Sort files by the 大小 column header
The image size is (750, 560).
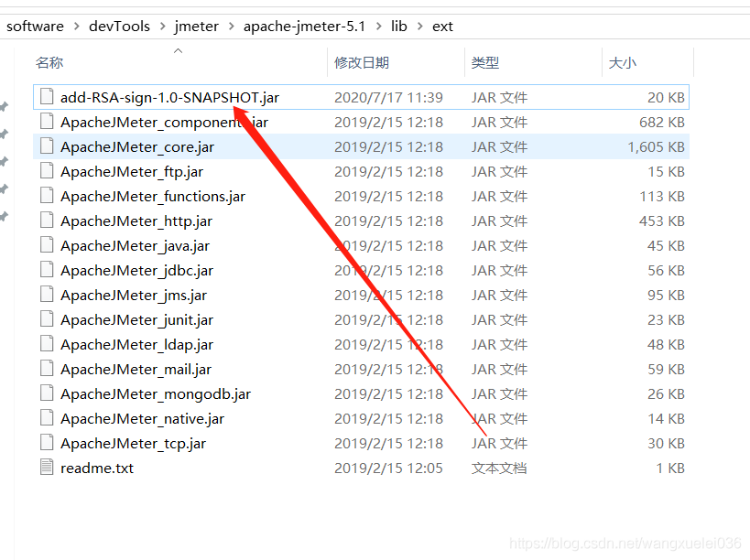pyautogui.click(x=627, y=62)
